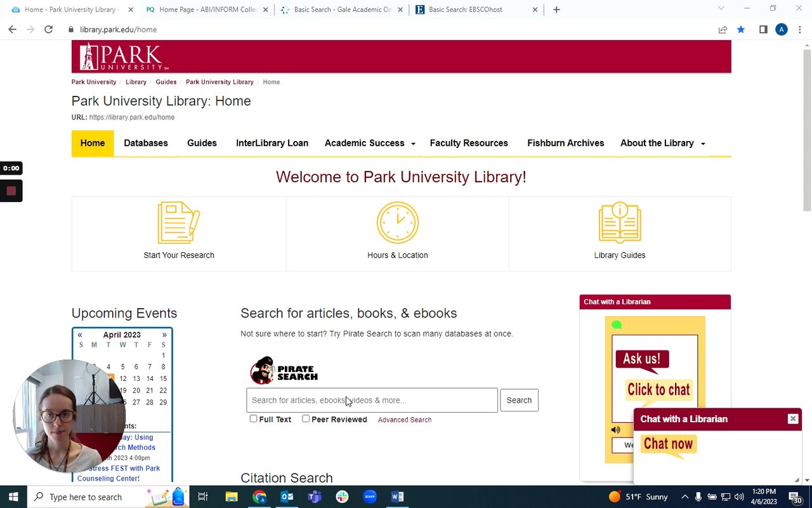Screen dimensions: 812x508
Task: Click the Hours & Location clock icon
Action: click(x=398, y=223)
